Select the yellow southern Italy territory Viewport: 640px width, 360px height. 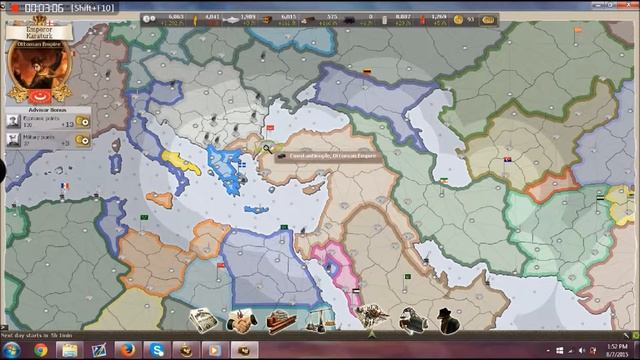click(180, 161)
